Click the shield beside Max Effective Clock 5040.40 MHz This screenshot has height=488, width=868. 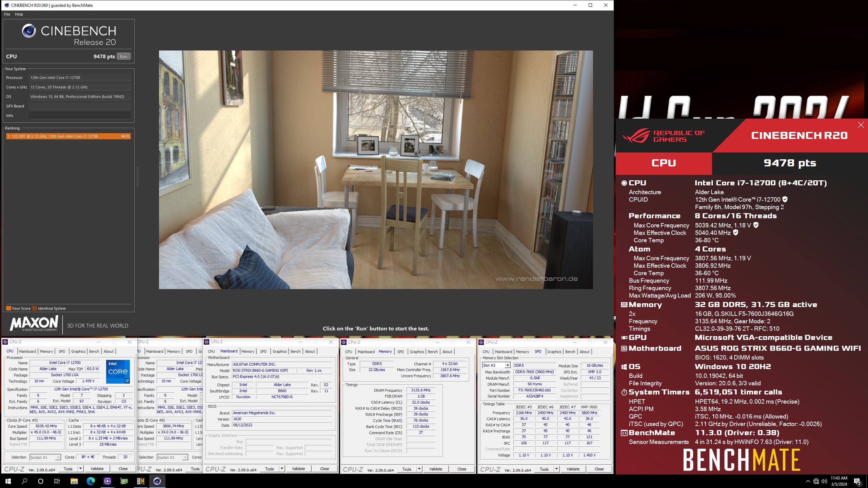pos(735,232)
